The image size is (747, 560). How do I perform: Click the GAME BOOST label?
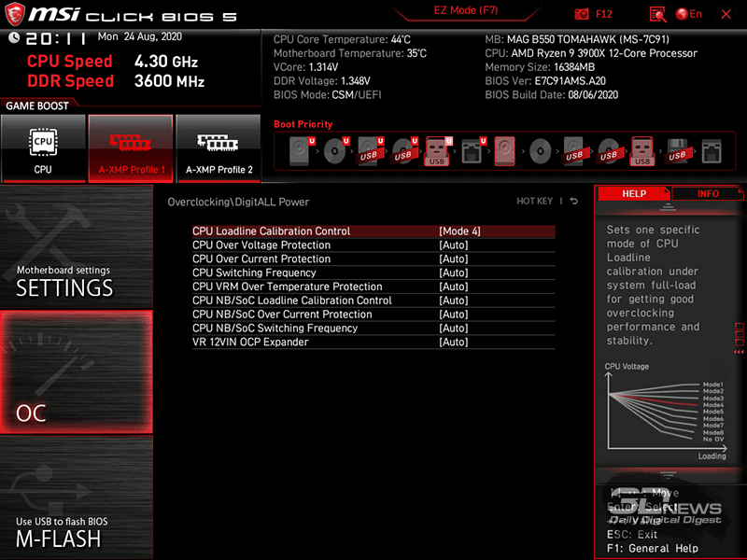point(37,105)
